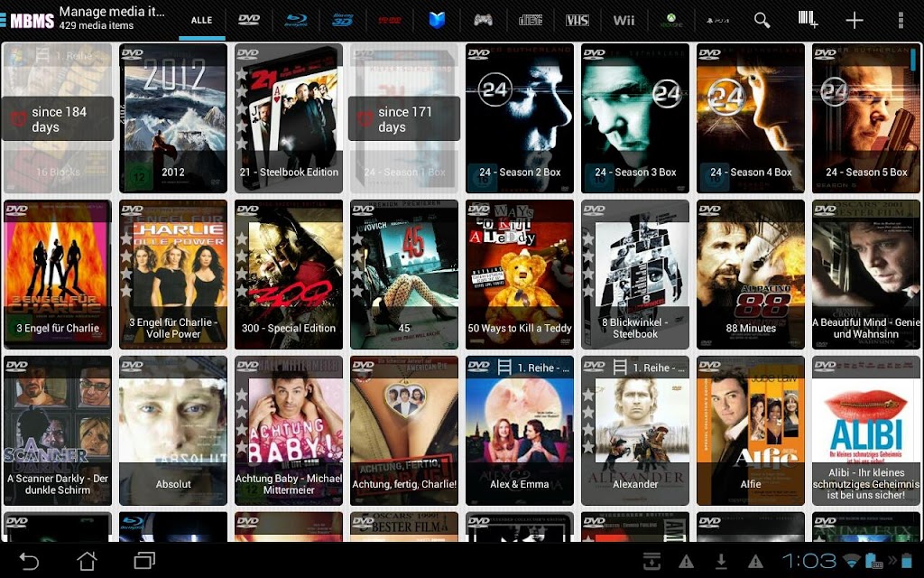Click the shelf icon on Alexander

click(x=620, y=368)
